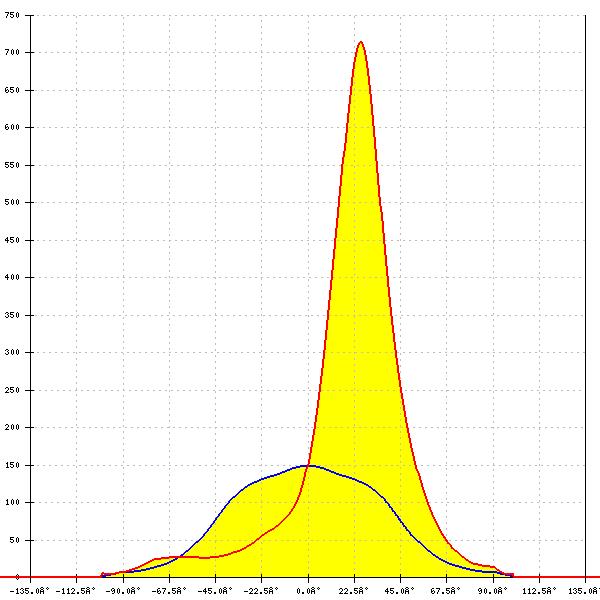Click the positive 112.5° x-axis label
Viewport: 600px width, 600px height.
(x=540, y=591)
